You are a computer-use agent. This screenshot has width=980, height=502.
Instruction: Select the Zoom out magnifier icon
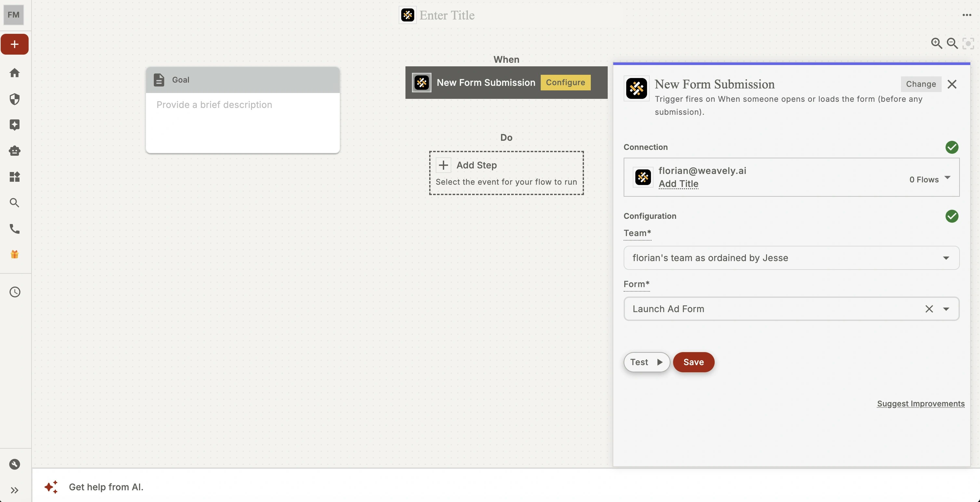coord(952,43)
